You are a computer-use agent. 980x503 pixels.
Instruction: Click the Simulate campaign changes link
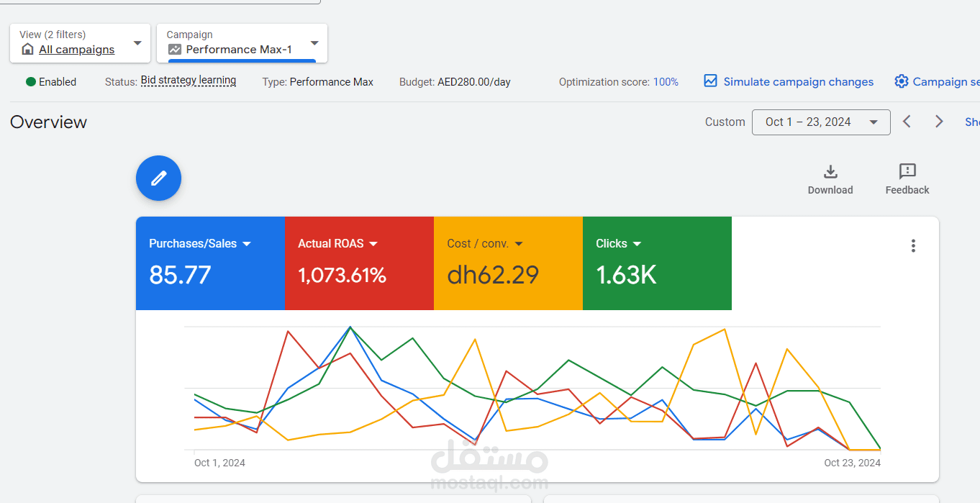coord(798,82)
